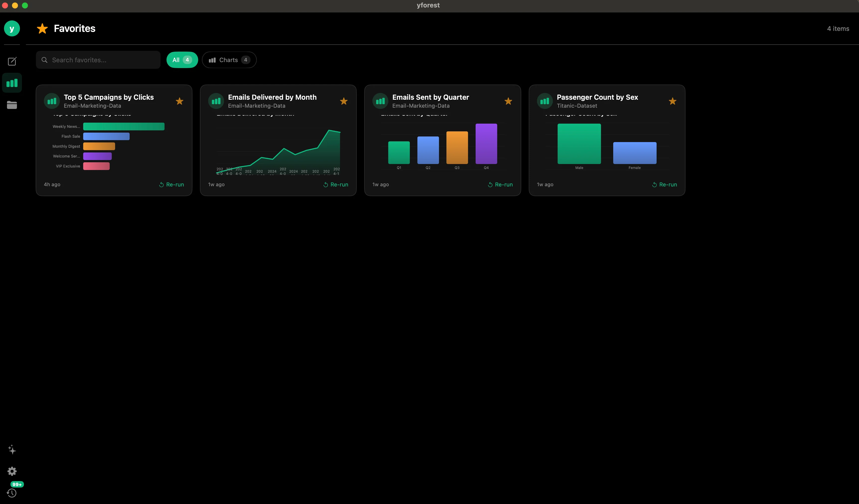
Task: Select the All filter tab
Action: 182,60
